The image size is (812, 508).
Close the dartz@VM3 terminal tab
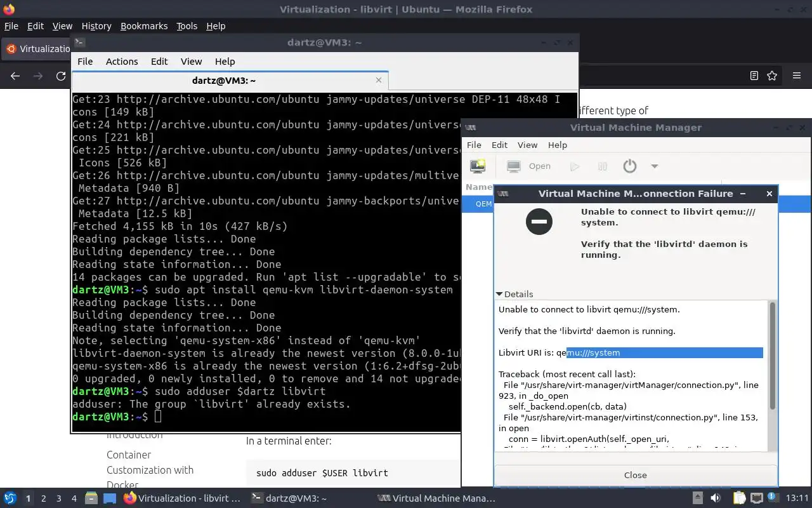[x=379, y=80]
